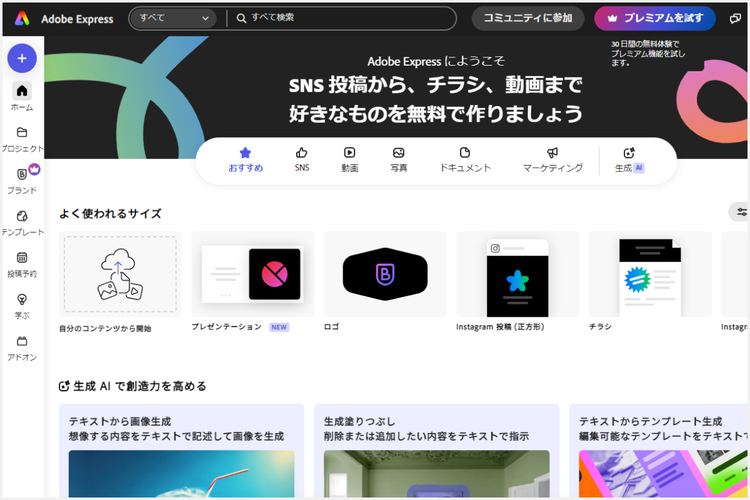Open the chat icon in top right
750x500 pixels.
[x=735, y=19]
